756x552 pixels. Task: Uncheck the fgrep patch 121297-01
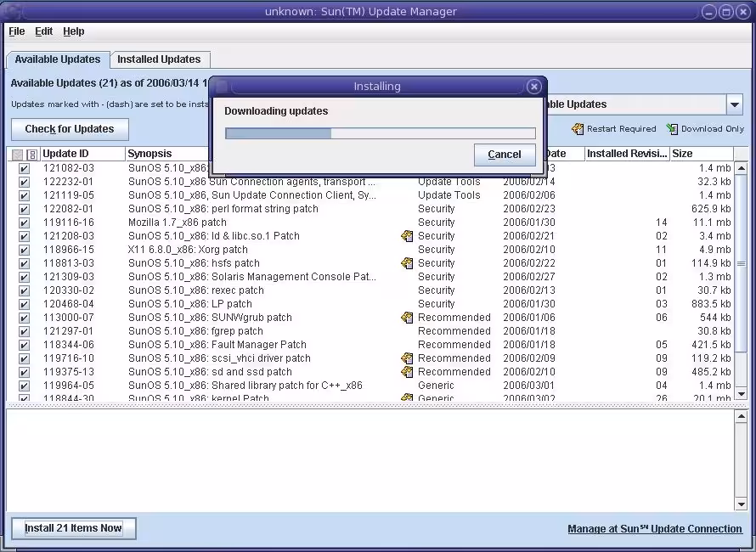(x=24, y=331)
